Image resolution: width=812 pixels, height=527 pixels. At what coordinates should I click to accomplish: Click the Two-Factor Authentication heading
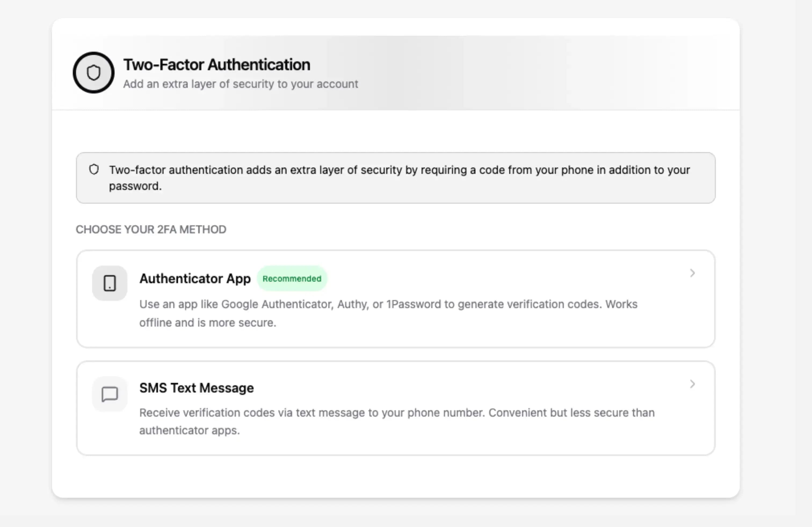[216, 64]
